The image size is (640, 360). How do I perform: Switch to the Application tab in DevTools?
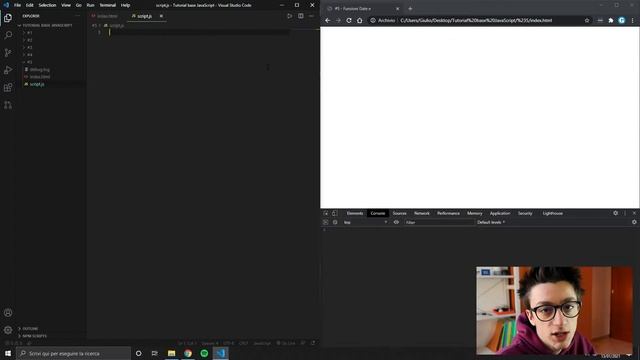point(500,213)
